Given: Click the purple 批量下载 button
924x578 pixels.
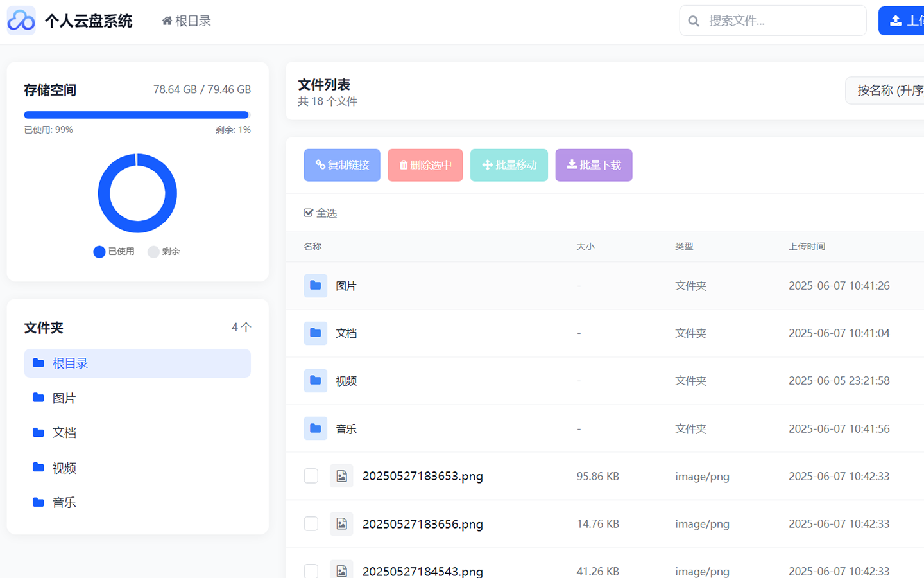Looking at the screenshot, I should click(x=594, y=165).
